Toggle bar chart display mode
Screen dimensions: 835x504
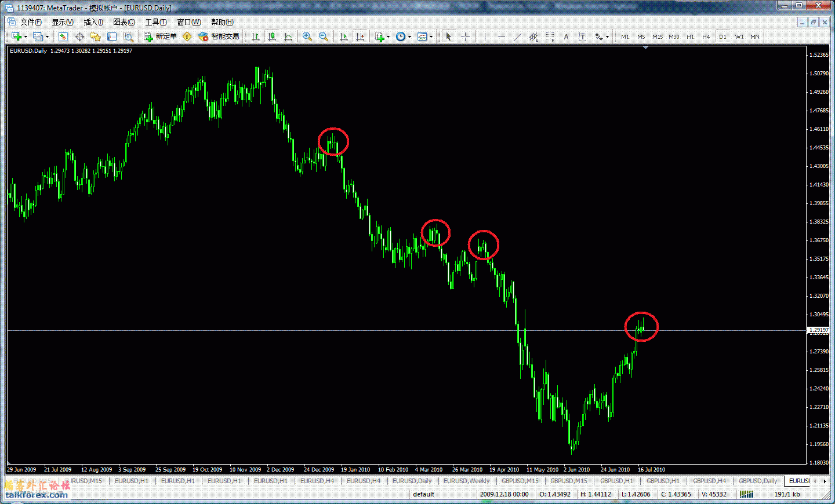[x=255, y=36]
